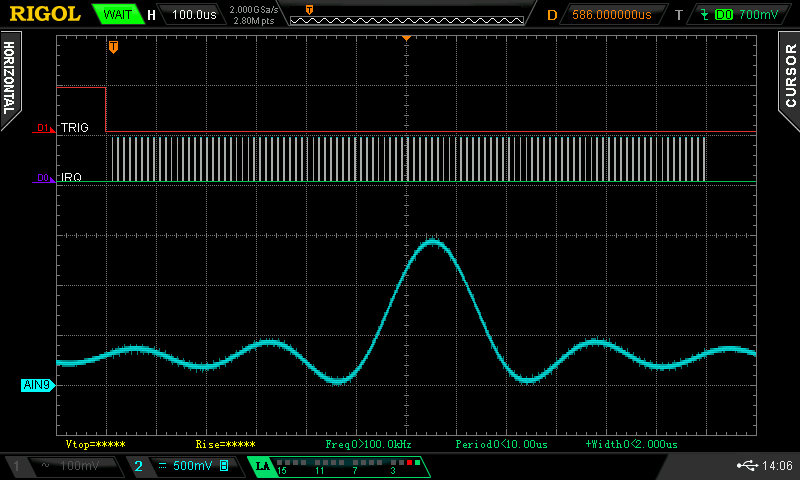Viewport: 800px width, 480px height.
Task: Click the Vtop measurement readout
Action: (95, 444)
